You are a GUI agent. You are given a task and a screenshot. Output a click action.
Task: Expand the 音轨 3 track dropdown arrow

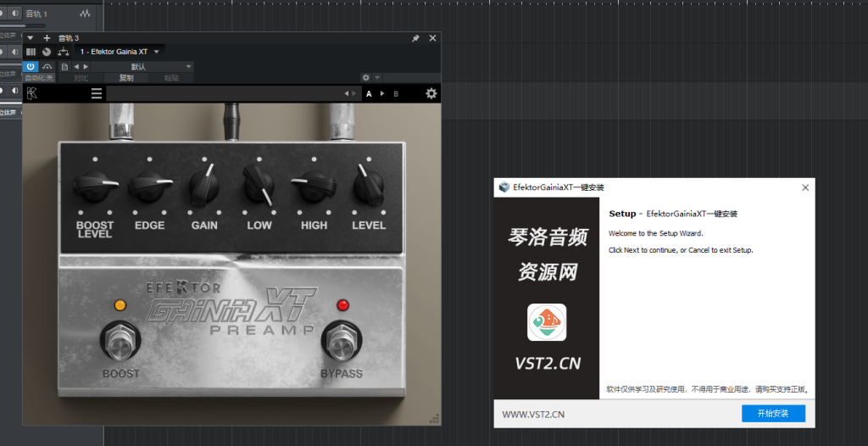pyautogui.click(x=31, y=38)
